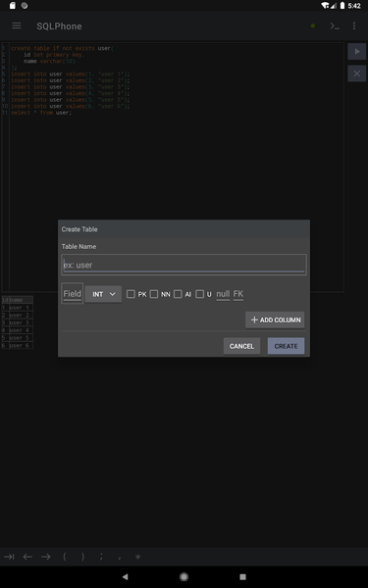Insert opening parenthesis from shortcut bar
The image size is (368, 588).
pyautogui.click(x=64, y=557)
